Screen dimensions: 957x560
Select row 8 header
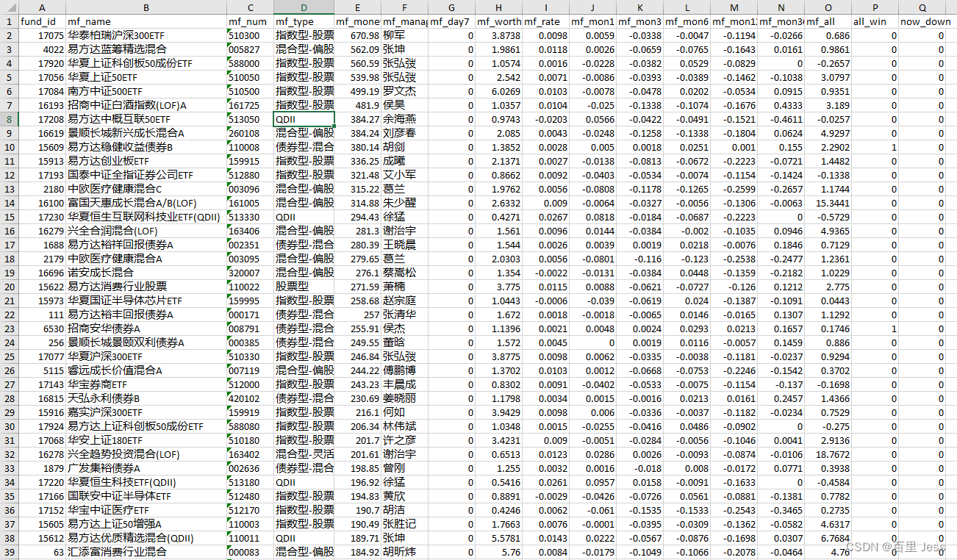tap(9, 119)
